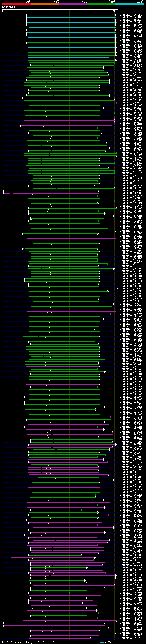Choose hit UniRef100_B3S6Y7
Image resolution: width=146 pixels, height=644 pixels.
pos(131,82)
